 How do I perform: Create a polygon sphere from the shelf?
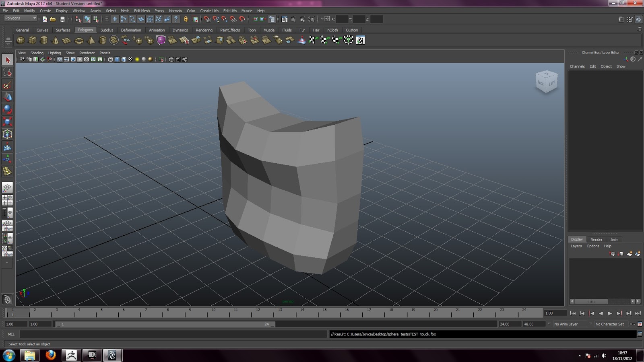point(21,40)
